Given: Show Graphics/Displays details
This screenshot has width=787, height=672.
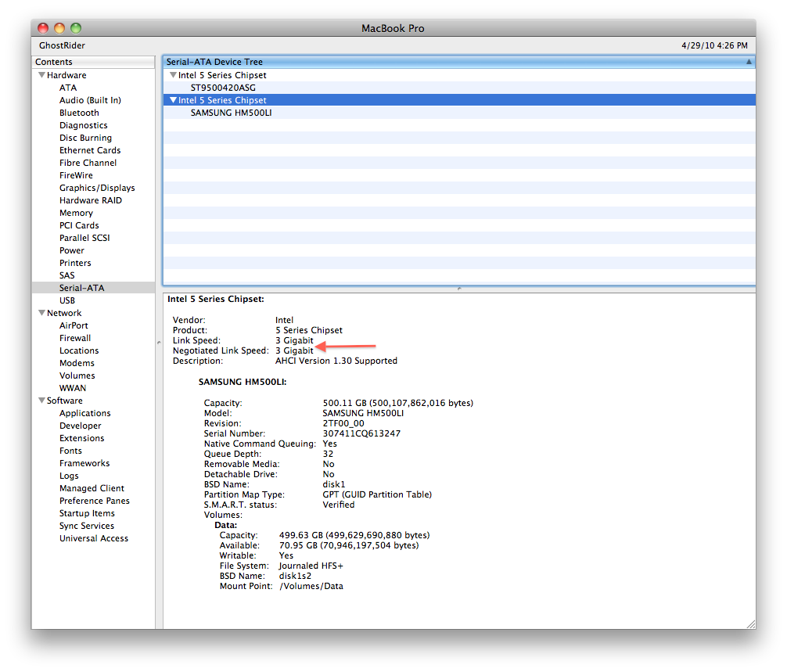Looking at the screenshot, I should point(97,188).
